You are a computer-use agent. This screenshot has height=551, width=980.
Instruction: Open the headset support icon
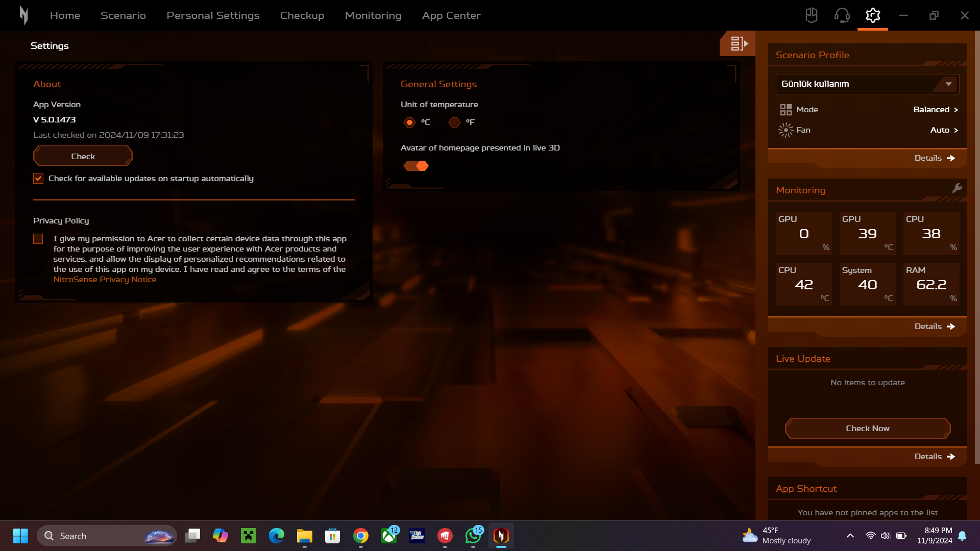point(842,15)
